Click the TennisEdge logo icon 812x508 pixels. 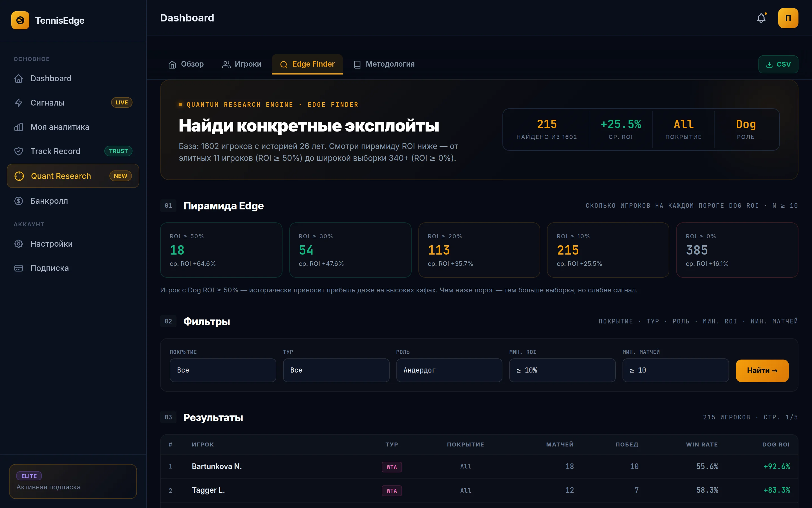click(20, 20)
